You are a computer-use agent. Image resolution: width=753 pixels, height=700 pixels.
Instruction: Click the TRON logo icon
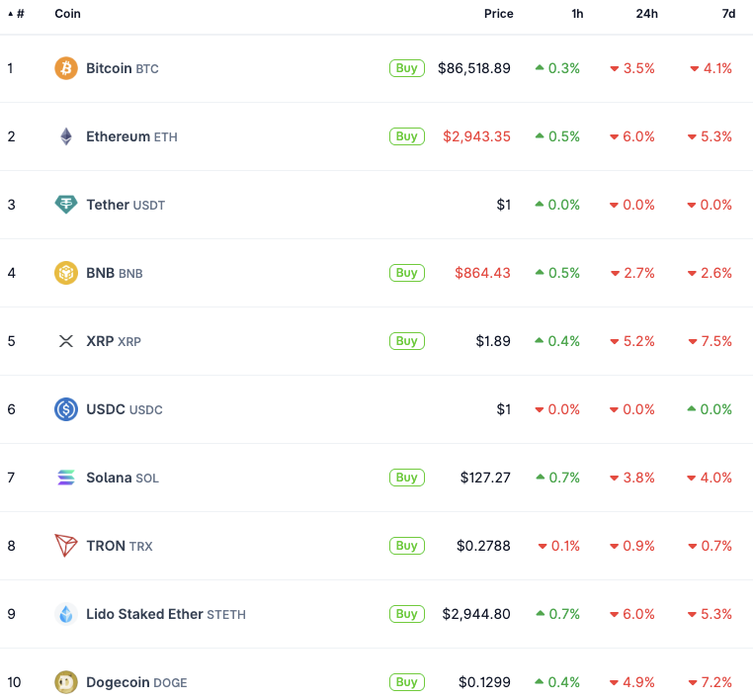66,546
